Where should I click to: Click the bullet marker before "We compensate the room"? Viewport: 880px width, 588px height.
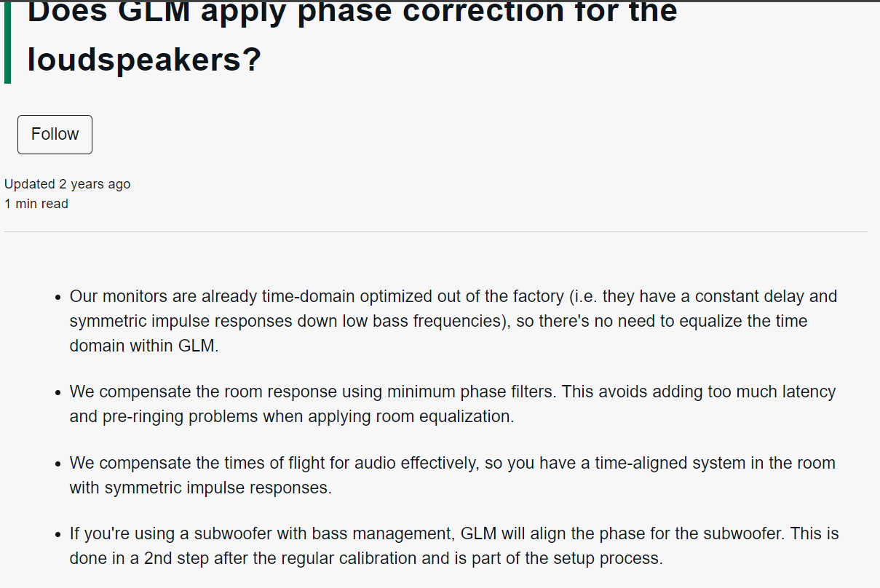pyautogui.click(x=58, y=392)
